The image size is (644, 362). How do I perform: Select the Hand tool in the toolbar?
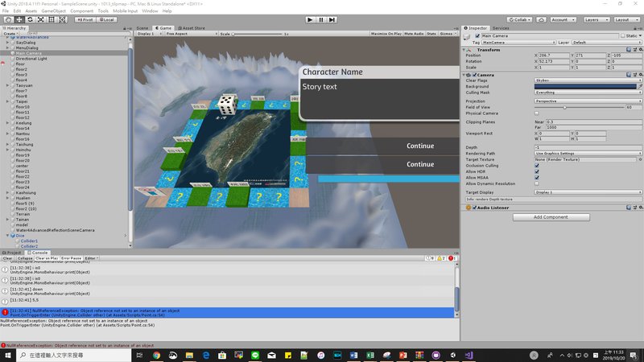(x=9, y=19)
